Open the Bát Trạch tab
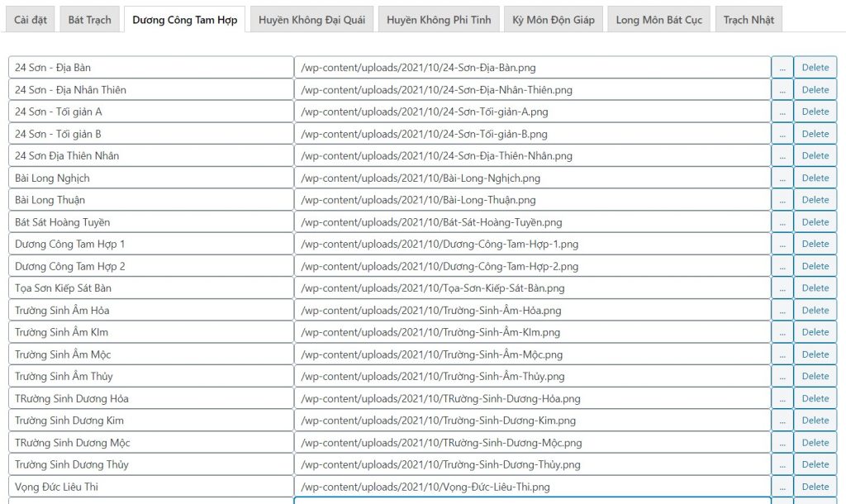The height and width of the screenshot is (504, 846). [x=89, y=20]
